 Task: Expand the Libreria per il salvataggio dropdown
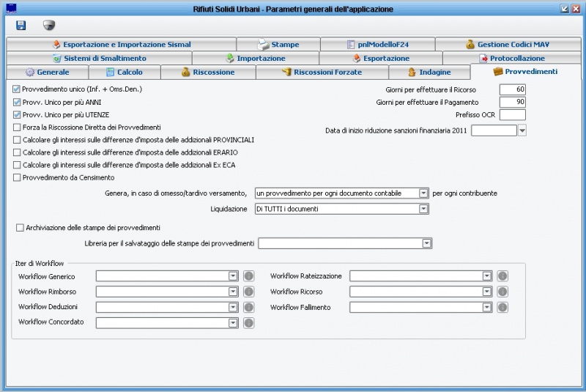click(x=426, y=243)
